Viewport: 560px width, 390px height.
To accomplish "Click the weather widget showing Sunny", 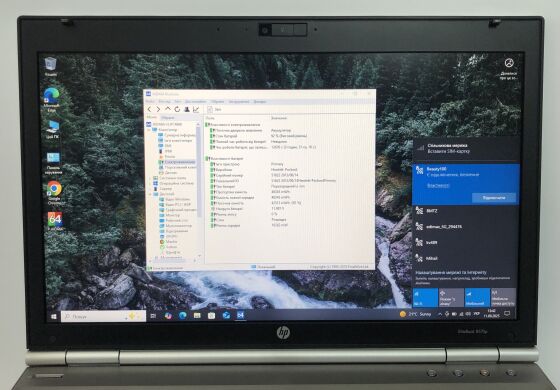I will [416, 314].
